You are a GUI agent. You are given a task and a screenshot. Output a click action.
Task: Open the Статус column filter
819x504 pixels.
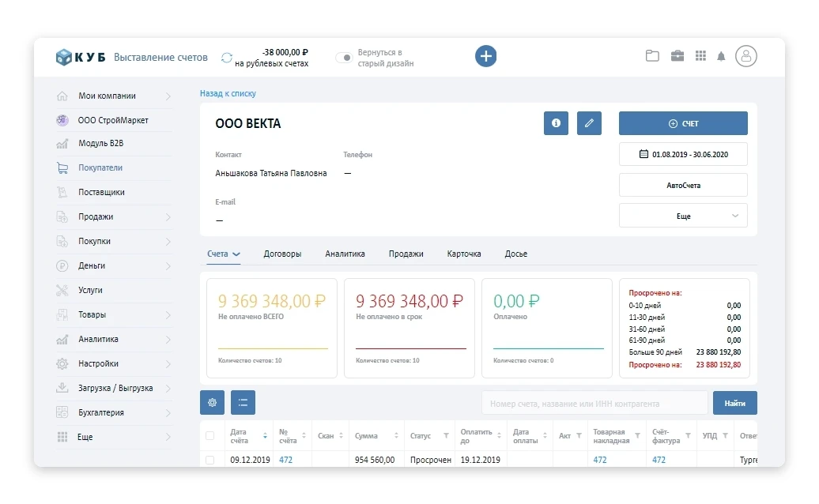click(446, 436)
